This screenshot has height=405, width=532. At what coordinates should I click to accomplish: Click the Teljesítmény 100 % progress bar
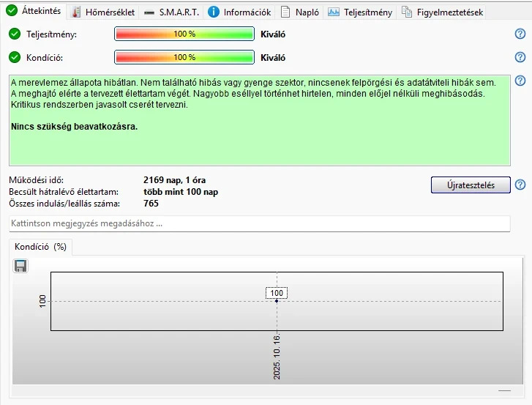[184, 34]
